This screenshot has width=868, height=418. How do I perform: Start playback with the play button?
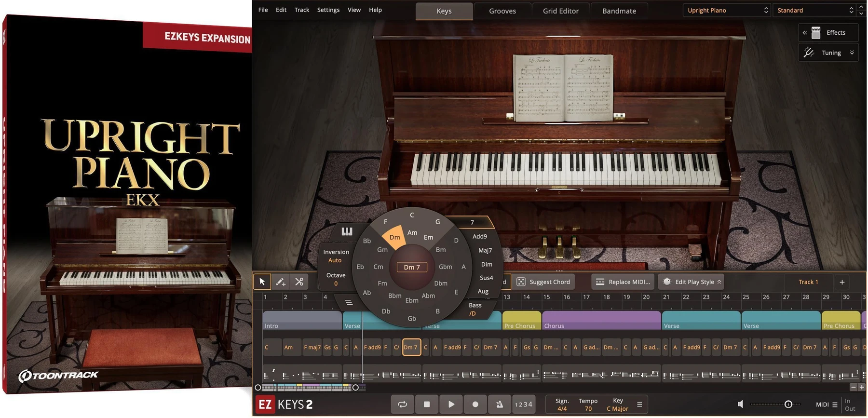tap(451, 404)
